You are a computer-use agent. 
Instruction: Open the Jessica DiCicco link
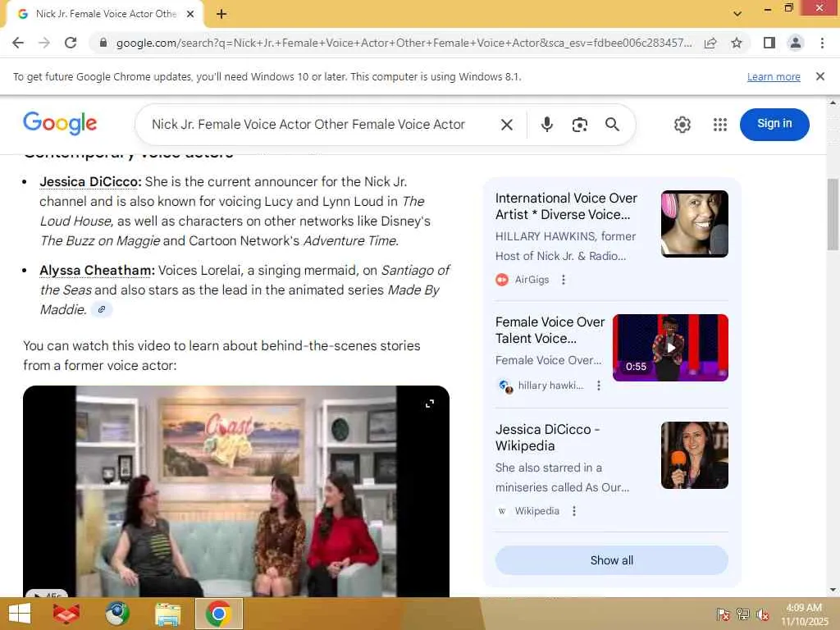pos(90,181)
